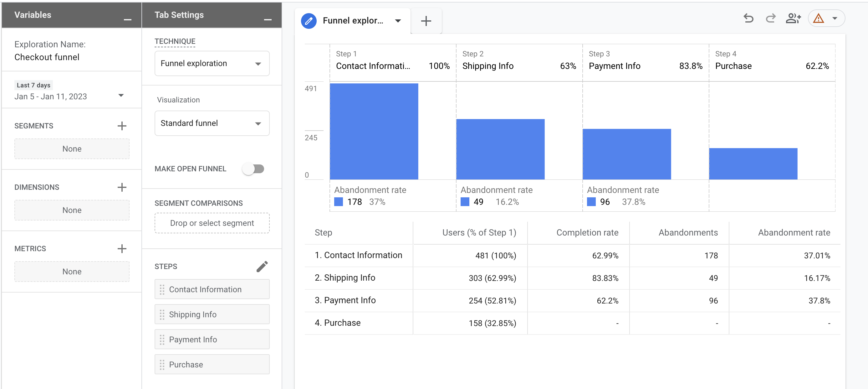Edit funnel steps with pencil icon

(x=262, y=266)
